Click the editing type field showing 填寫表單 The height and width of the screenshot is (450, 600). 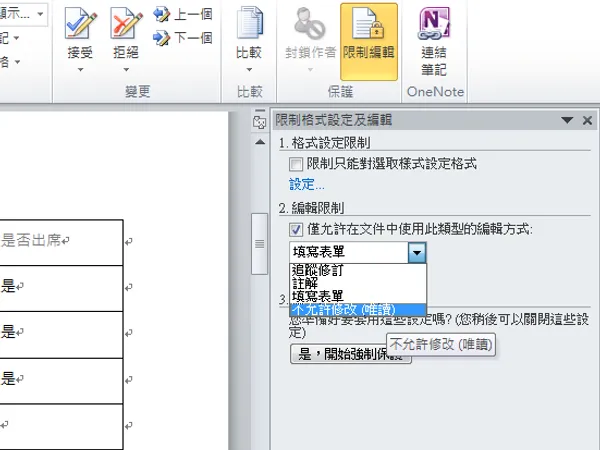coord(349,253)
